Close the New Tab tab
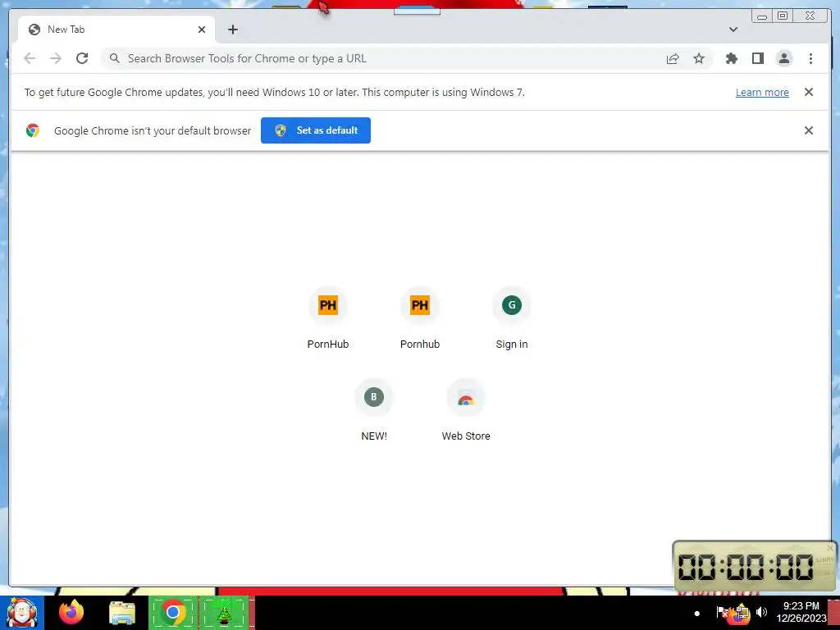840x630 pixels. click(x=202, y=30)
